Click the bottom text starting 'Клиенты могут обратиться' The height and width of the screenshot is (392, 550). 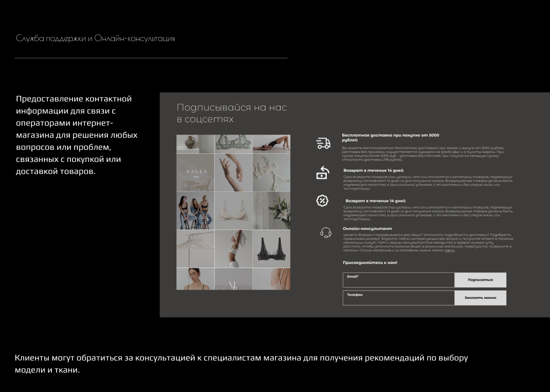pyautogui.click(x=241, y=364)
